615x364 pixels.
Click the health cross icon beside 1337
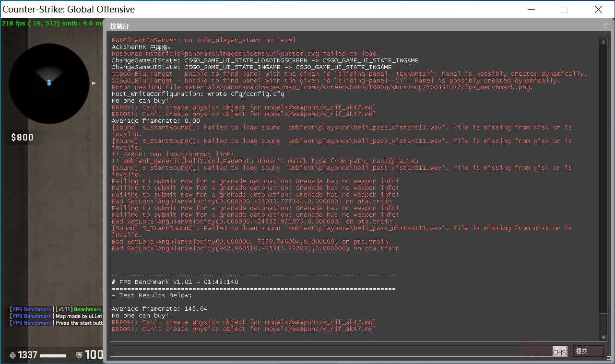click(x=12, y=355)
